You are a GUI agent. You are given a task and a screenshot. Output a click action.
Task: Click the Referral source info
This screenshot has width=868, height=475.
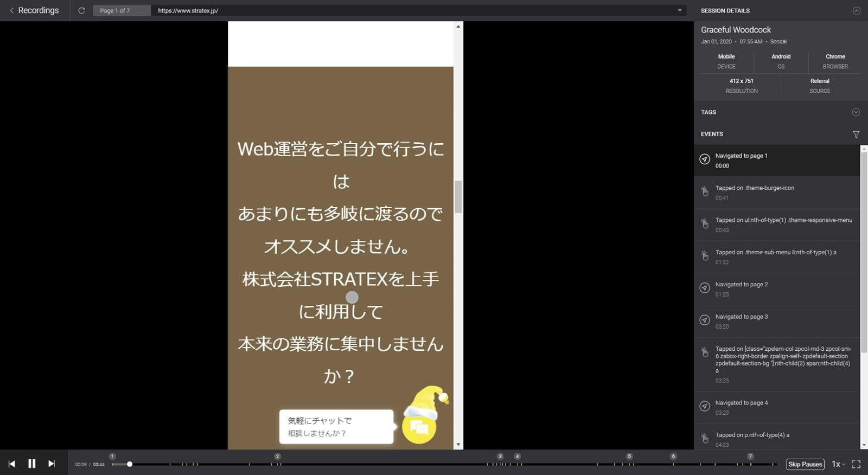point(820,86)
